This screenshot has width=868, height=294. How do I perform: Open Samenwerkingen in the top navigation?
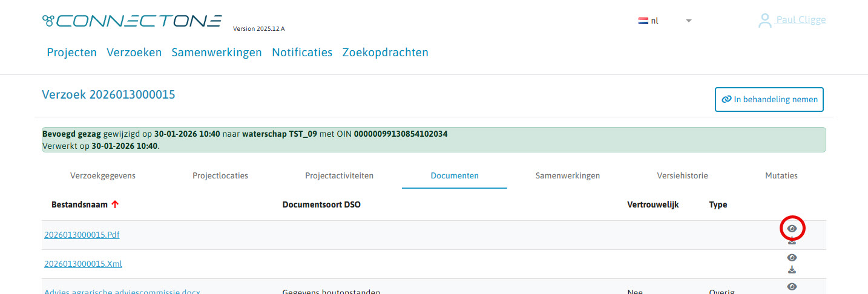[x=217, y=53]
